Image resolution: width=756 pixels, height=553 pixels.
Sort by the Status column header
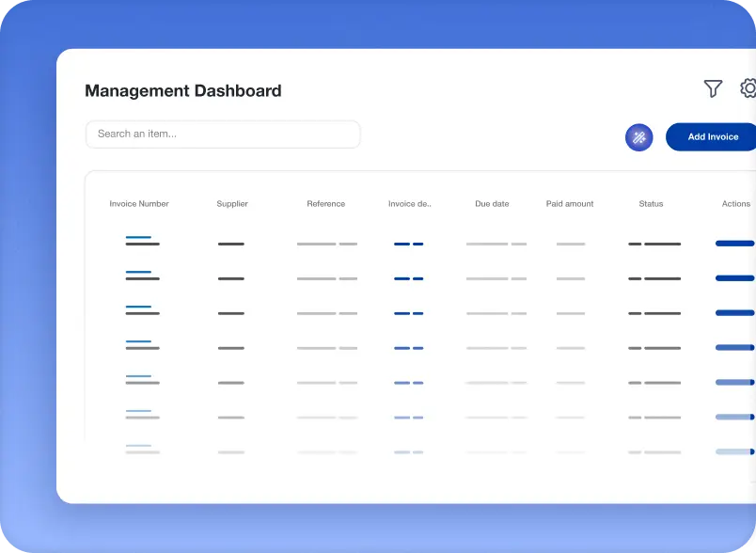click(x=651, y=204)
